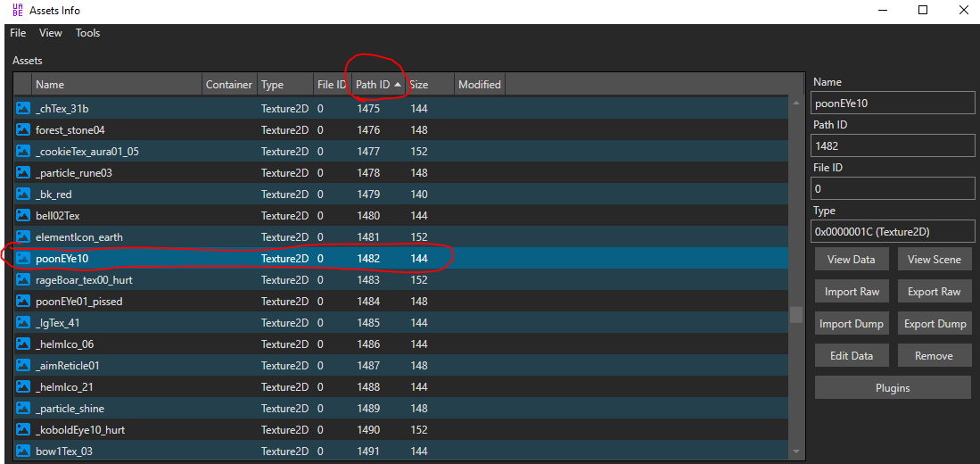Click the texture icon beside rageBoar_tex00_hurt
The width and height of the screenshot is (980, 464).
click(23, 280)
